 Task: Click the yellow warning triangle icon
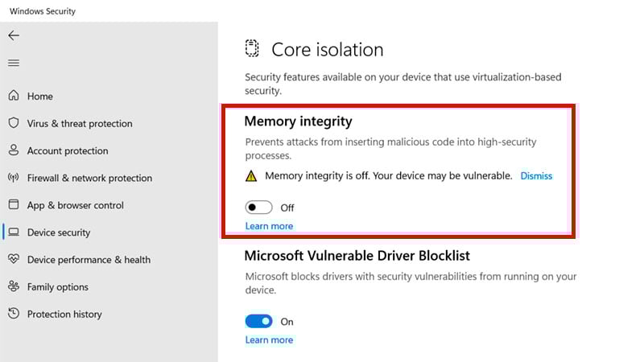[x=251, y=176]
